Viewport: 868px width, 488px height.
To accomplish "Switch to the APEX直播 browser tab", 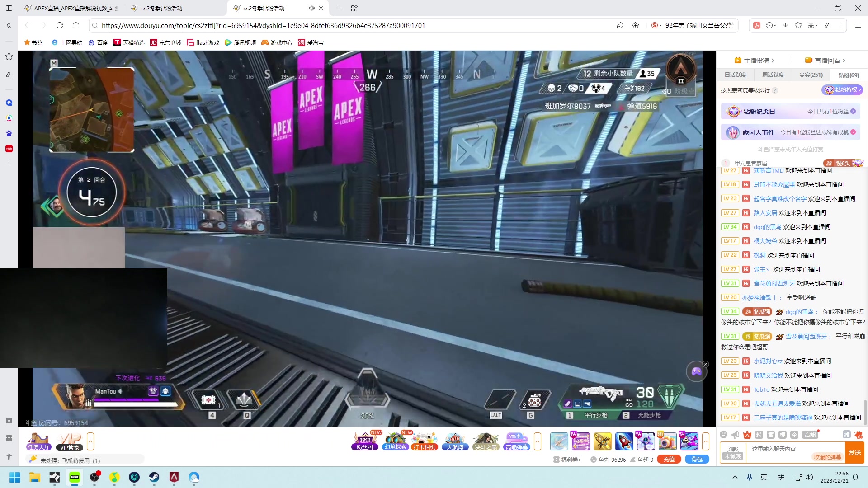I will [x=72, y=8].
